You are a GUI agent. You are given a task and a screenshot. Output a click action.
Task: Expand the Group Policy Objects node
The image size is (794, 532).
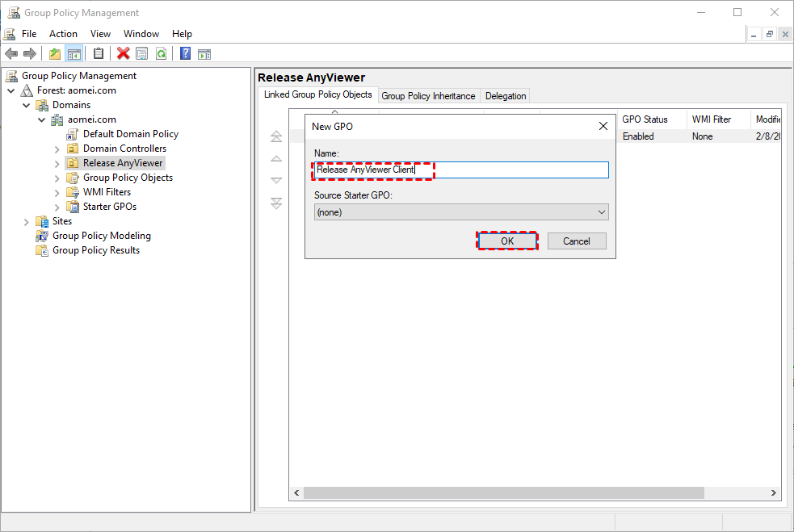click(57, 178)
